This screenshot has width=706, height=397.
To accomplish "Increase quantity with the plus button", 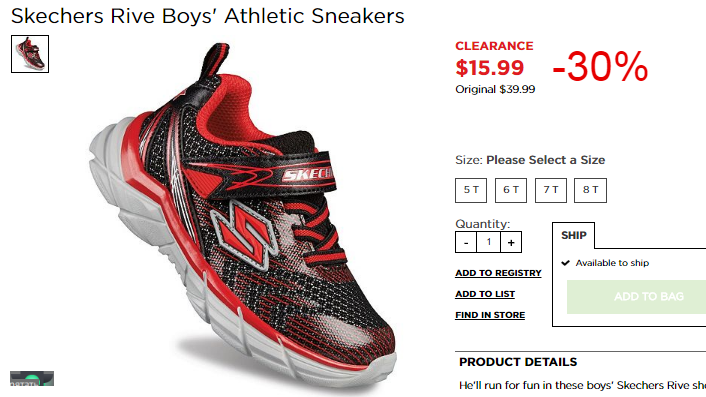I will (x=511, y=242).
